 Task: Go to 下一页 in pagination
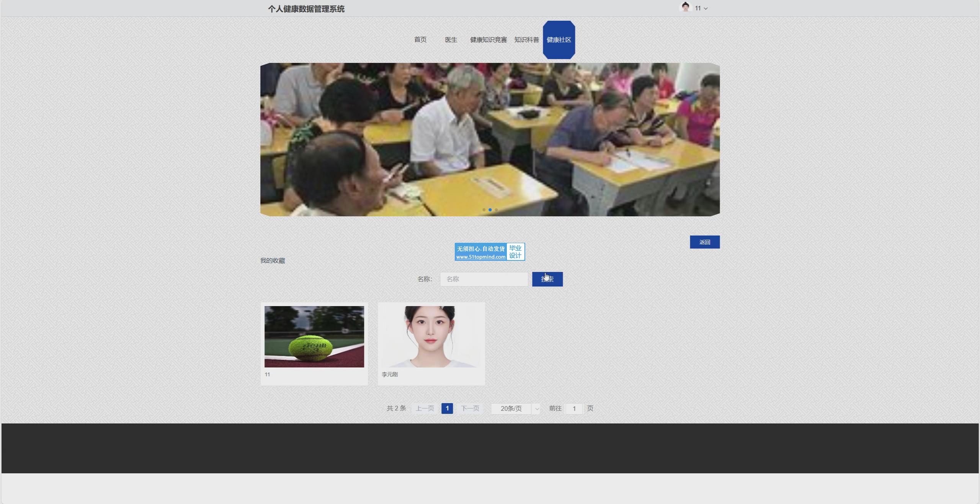(470, 408)
